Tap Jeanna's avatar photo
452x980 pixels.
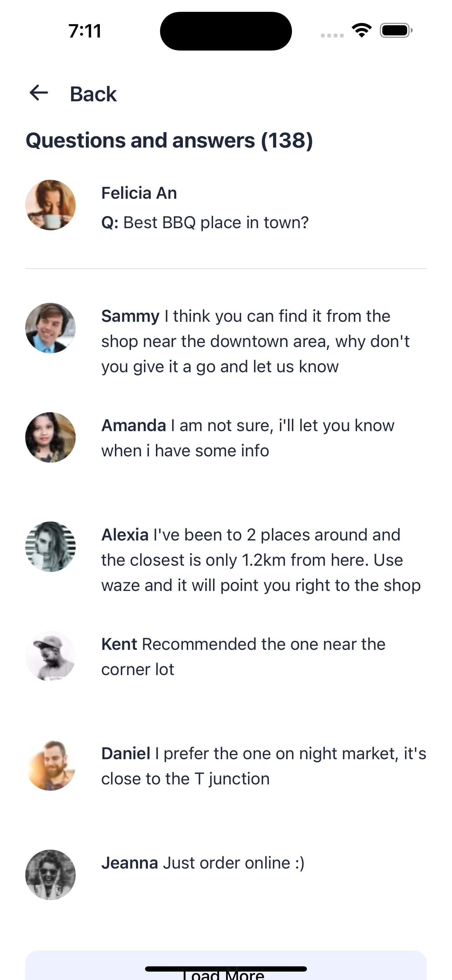tap(50, 874)
